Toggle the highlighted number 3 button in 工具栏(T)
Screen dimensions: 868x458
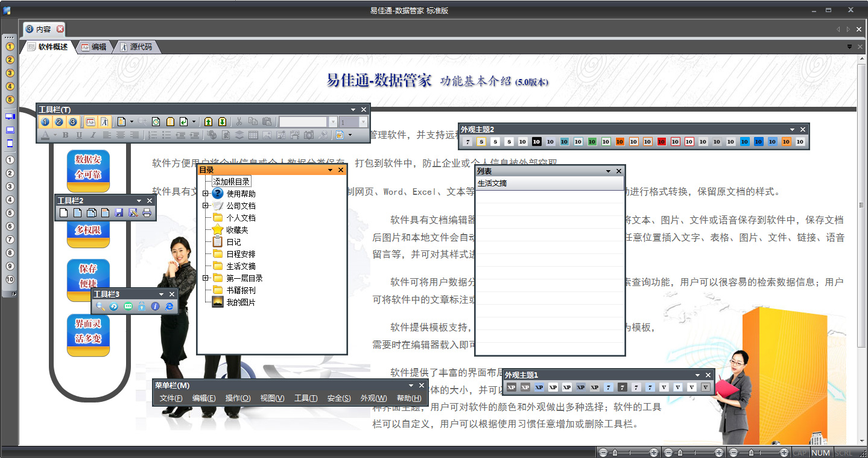73,122
